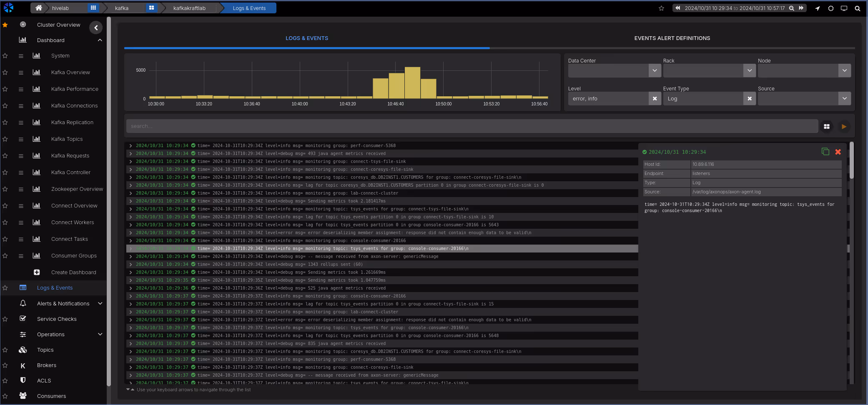This screenshot has width=868, height=405.
Task: Click Create Dashboard in the sidebar
Action: click(x=73, y=272)
